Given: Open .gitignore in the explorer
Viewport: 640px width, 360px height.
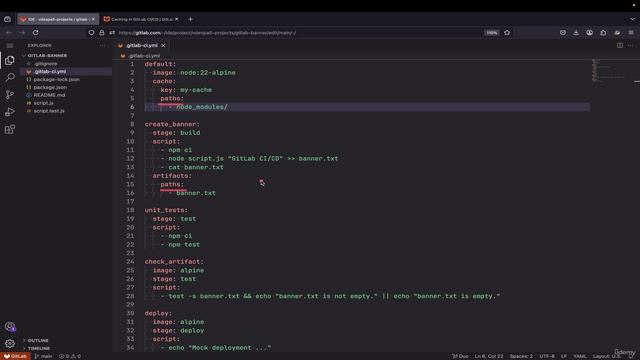Looking at the screenshot, I should (x=45, y=64).
